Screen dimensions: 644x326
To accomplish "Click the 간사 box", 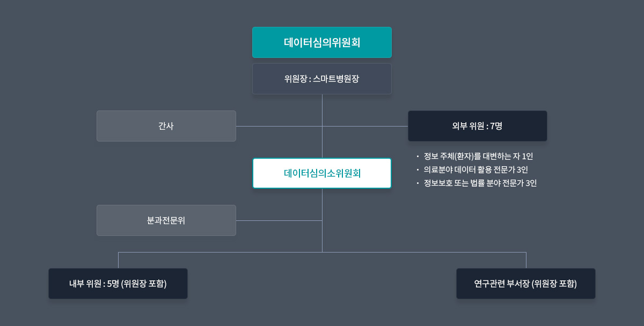I will tap(166, 126).
